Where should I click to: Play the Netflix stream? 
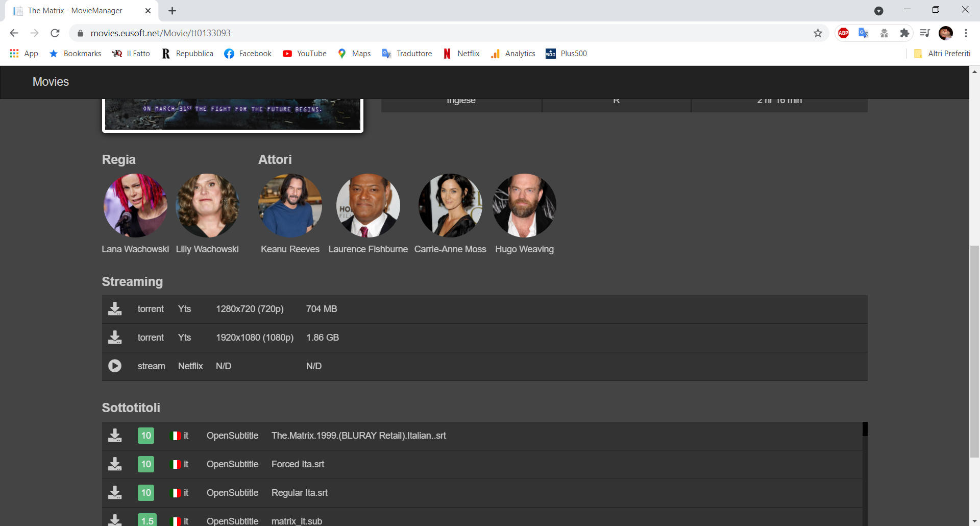point(115,366)
